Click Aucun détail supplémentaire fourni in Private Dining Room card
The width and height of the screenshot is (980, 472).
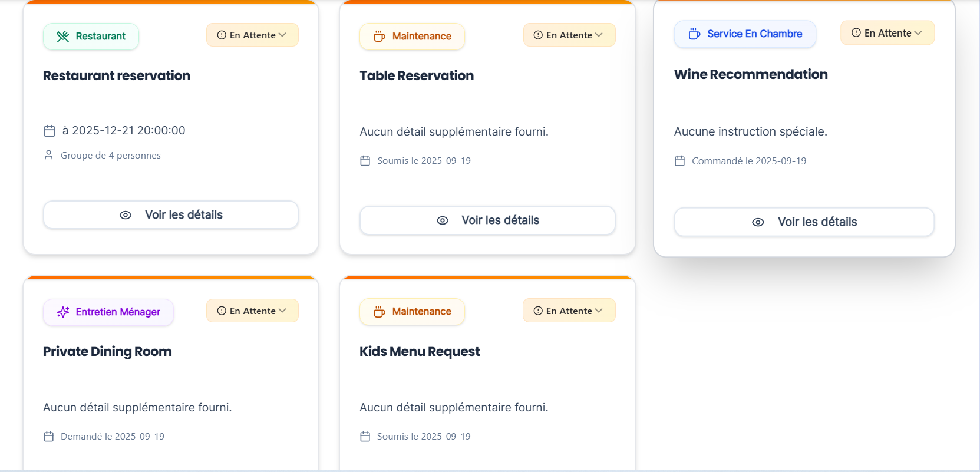(x=137, y=408)
